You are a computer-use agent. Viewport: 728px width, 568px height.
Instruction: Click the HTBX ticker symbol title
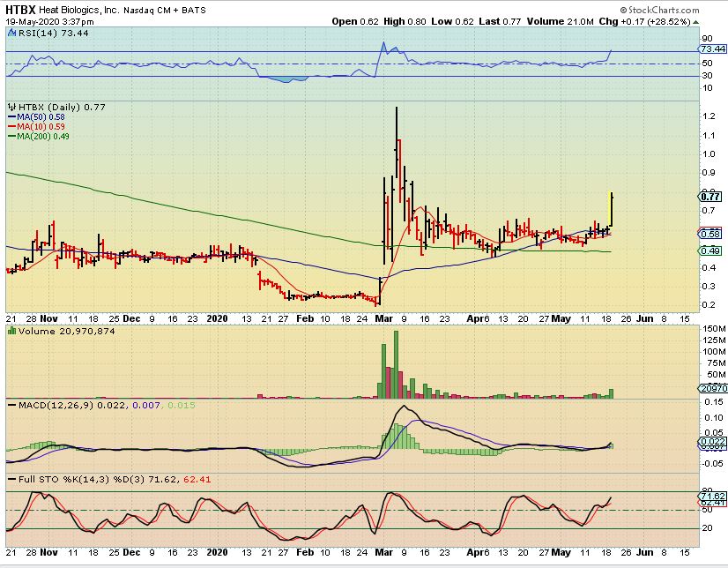(x=21, y=8)
